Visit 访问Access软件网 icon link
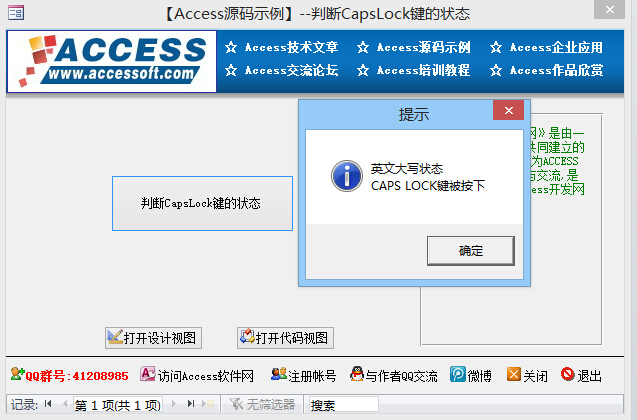The height and width of the screenshot is (420, 637). [147, 374]
